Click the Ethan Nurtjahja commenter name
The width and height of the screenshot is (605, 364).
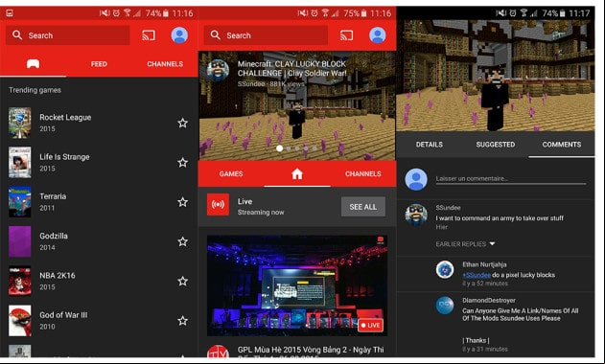click(x=484, y=264)
